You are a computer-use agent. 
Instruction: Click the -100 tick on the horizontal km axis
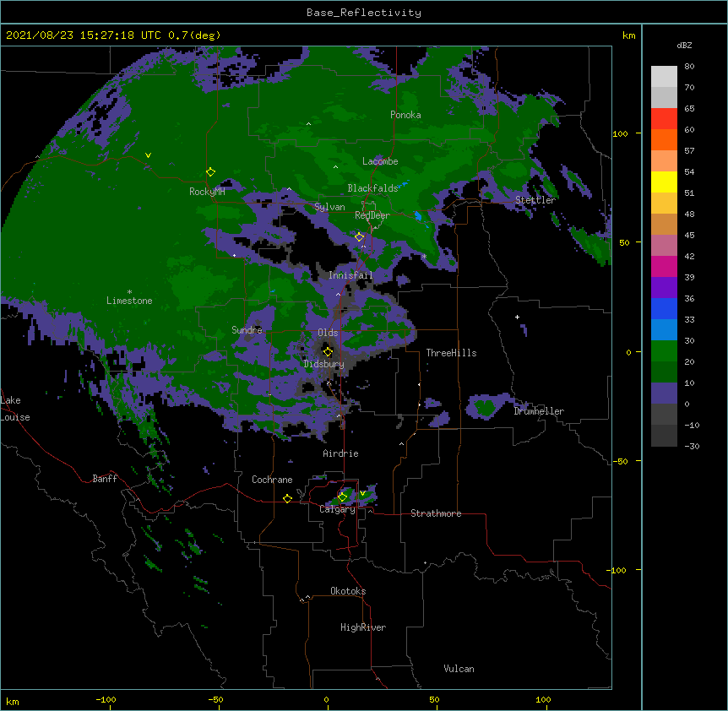(106, 699)
